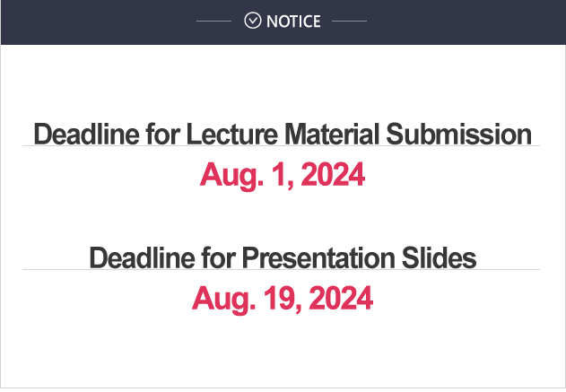Click 2024 in the Aug. 19 date

[341, 298]
